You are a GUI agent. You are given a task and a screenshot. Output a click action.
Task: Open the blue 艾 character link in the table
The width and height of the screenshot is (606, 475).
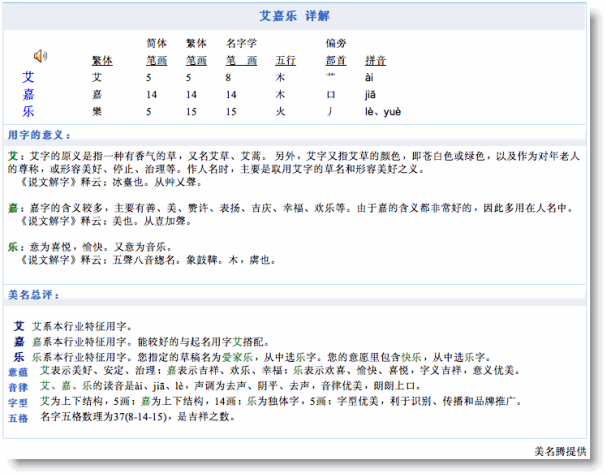(x=29, y=77)
